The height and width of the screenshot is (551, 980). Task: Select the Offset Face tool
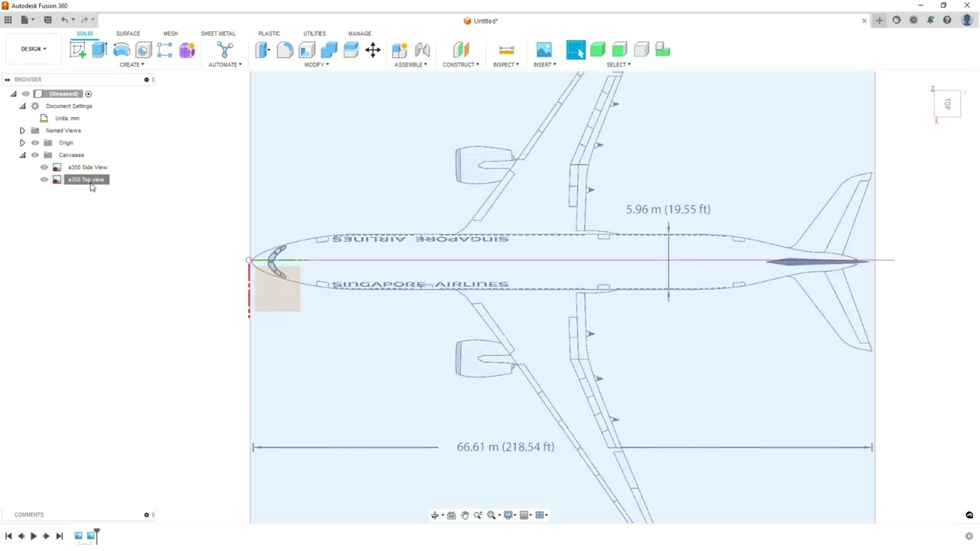pos(351,50)
